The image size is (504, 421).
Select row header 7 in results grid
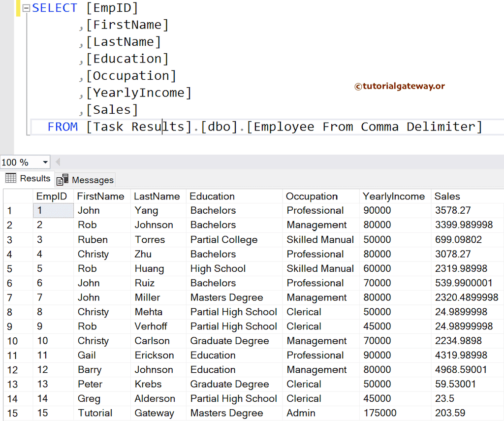point(18,297)
